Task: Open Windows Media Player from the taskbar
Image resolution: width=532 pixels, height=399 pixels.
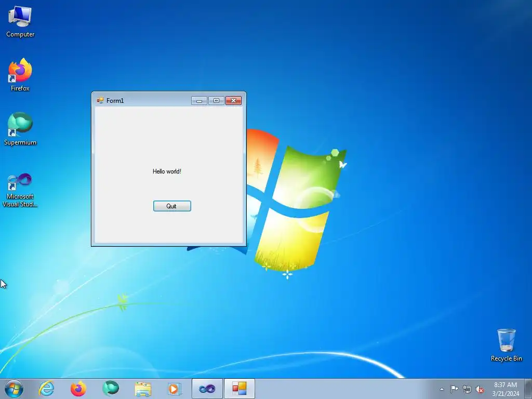Action: point(175,389)
